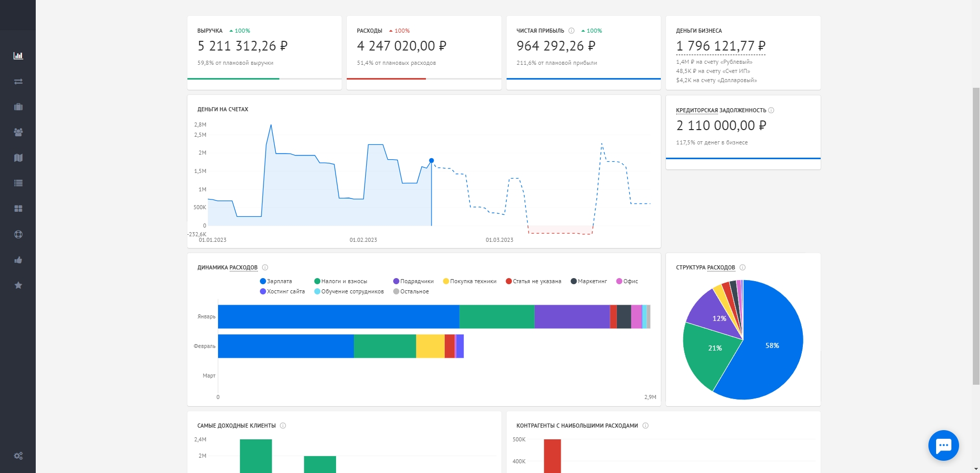Click the net profit value 964 292,26 ₽
The height and width of the screenshot is (473, 980).
(556, 46)
